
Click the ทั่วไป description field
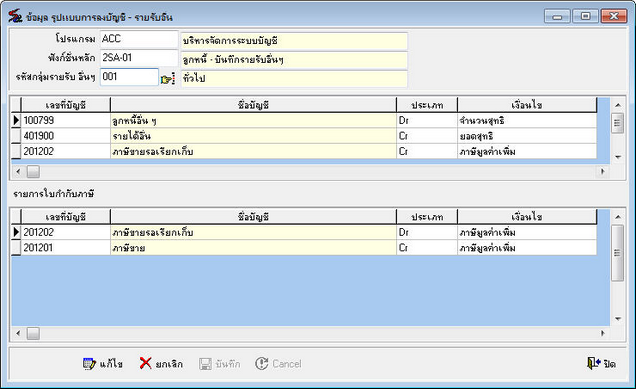click(294, 78)
